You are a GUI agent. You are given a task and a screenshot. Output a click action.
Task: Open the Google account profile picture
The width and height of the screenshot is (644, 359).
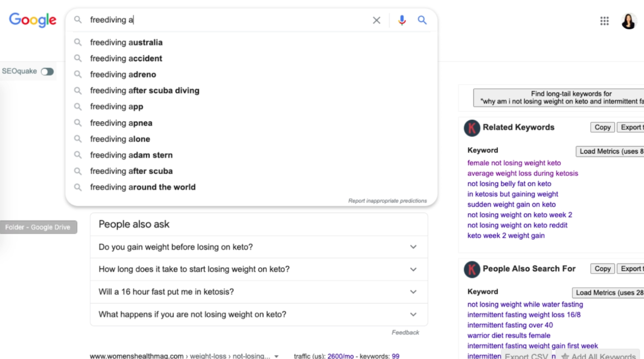[x=628, y=21]
